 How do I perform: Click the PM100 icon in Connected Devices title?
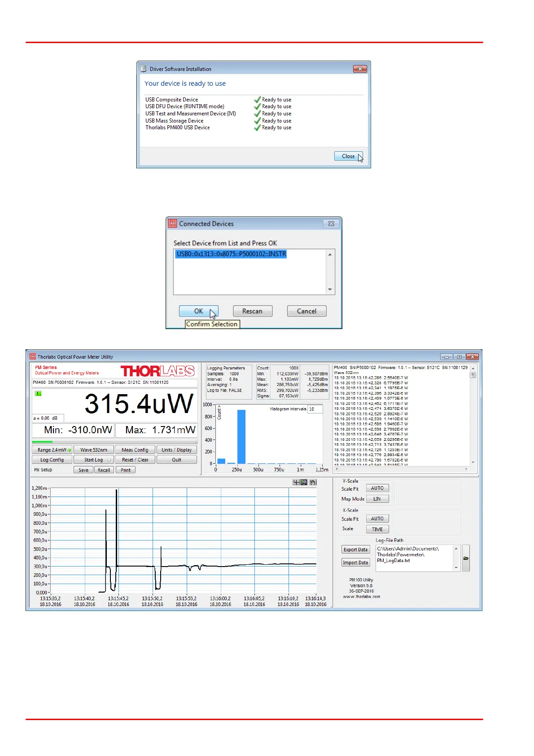[172, 224]
